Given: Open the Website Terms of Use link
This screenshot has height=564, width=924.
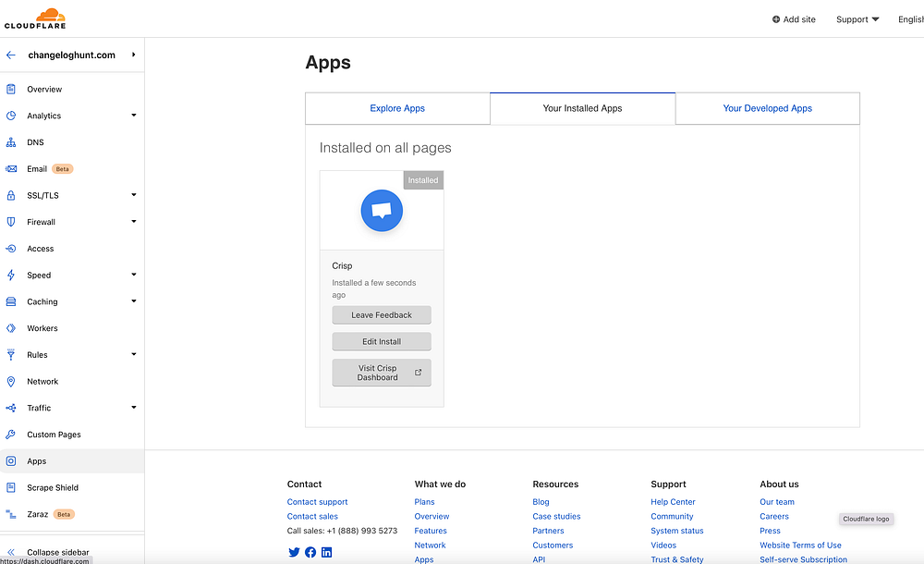Looking at the screenshot, I should [x=800, y=546].
